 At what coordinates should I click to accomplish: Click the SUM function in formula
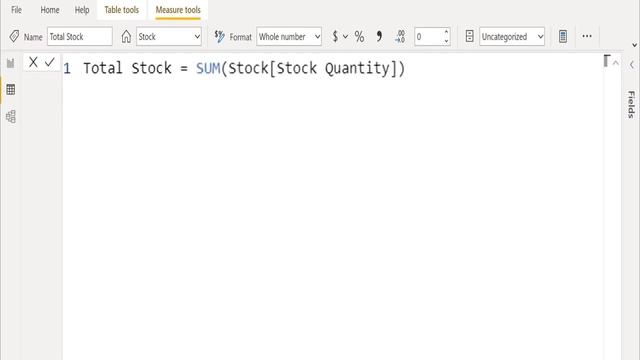(208, 68)
